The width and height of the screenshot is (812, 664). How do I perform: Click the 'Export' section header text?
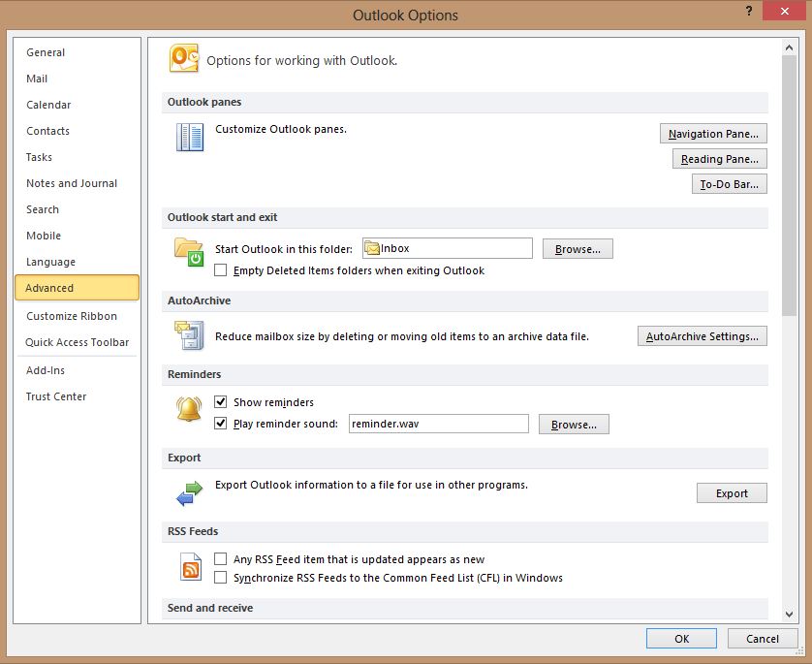[184, 458]
